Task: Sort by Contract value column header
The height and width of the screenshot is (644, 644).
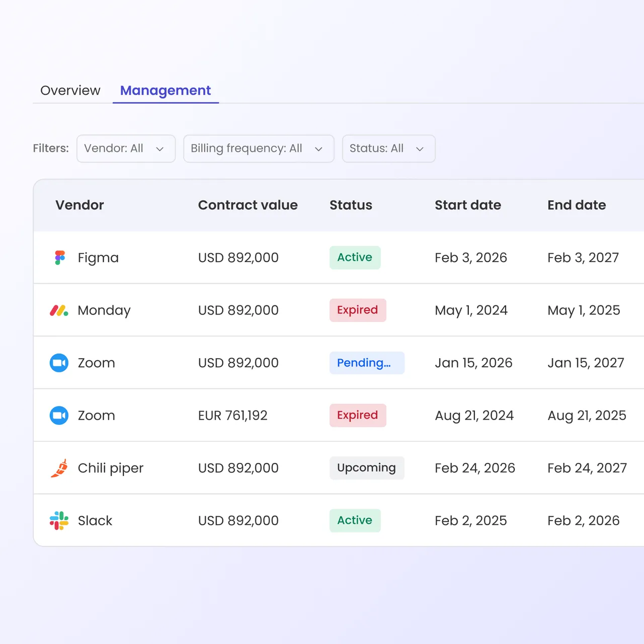Action: pyautogui.click(x=248, y=205)
